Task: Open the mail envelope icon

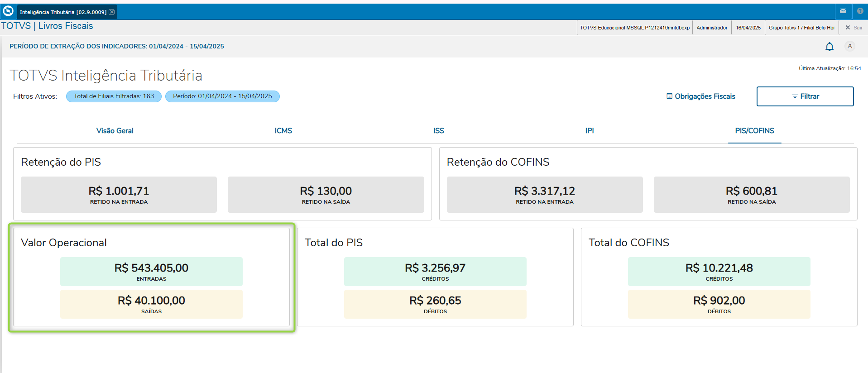Action: coord(843,11)
